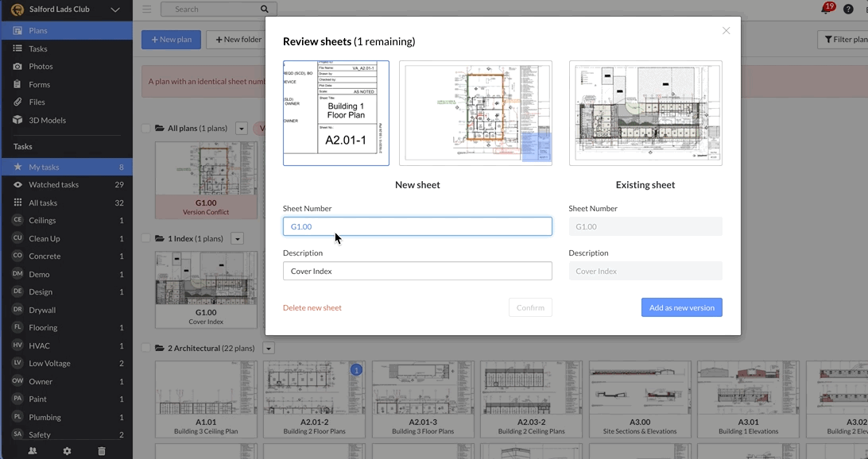
Task: Click the search magnifier icon
Action: (264, 10)
